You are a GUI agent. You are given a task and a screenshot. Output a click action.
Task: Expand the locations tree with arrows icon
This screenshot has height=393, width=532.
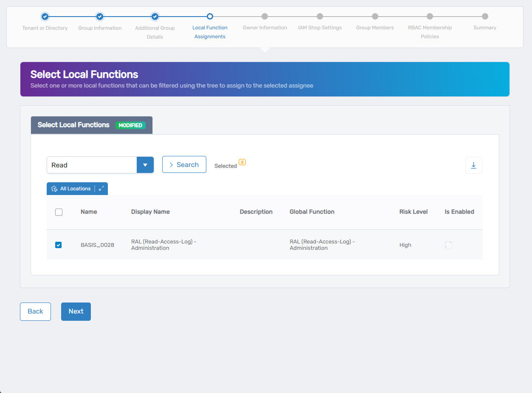(101, 189)
